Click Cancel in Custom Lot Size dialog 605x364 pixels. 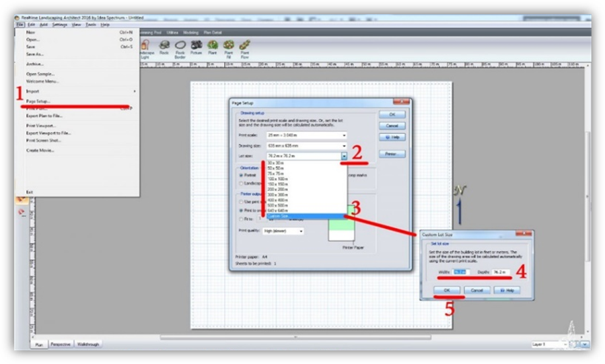click(x=477, y=290)
